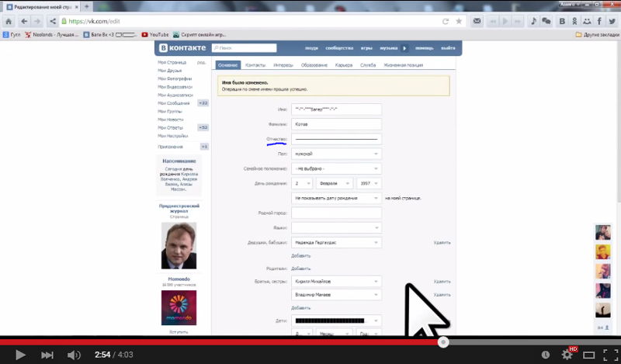Screen dimensions: 621x364
Task: Click the Watch Later clock icon
Action: (x=546, y=355)
